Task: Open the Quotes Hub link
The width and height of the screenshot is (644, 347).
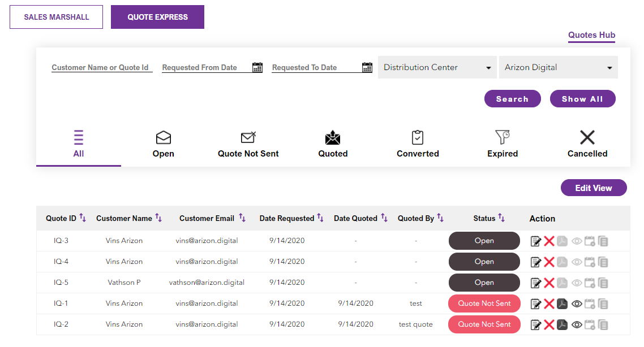Action: (x=591, y=35)
